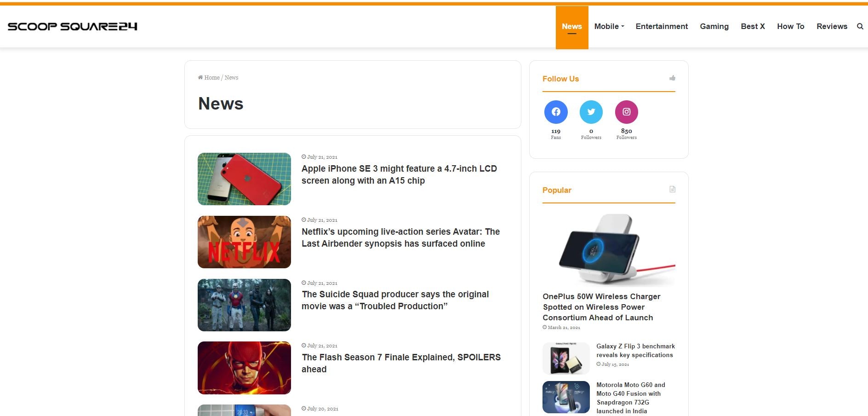Visit the Twitter follow icon
The height and width of the screenshot is (416, 868).
pyautogui.click(x=591, y=112)
